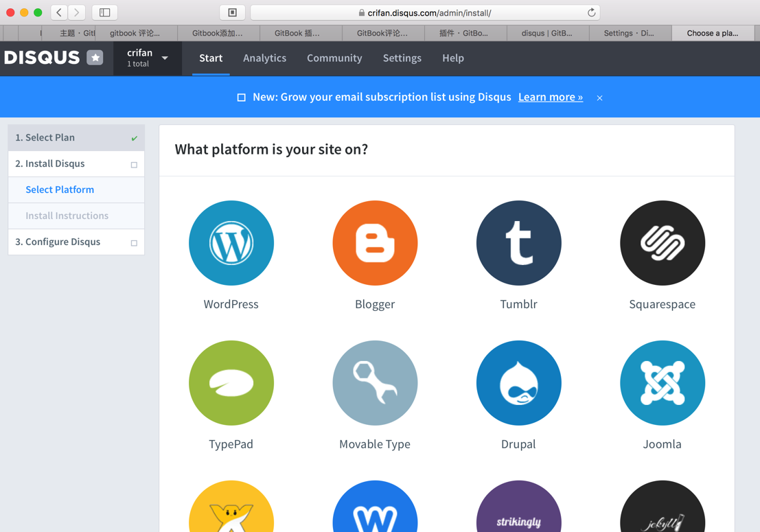Open the Start navigation tab

tap(211, 58)
